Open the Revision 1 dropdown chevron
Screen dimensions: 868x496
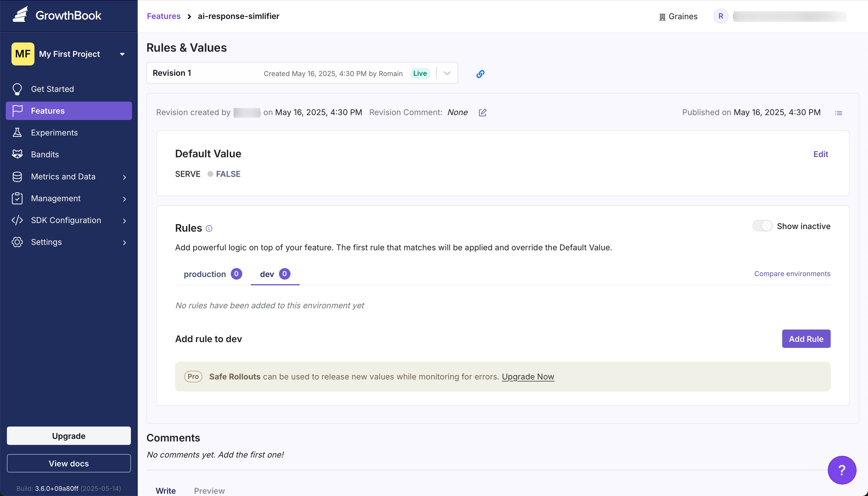[447, 73]
